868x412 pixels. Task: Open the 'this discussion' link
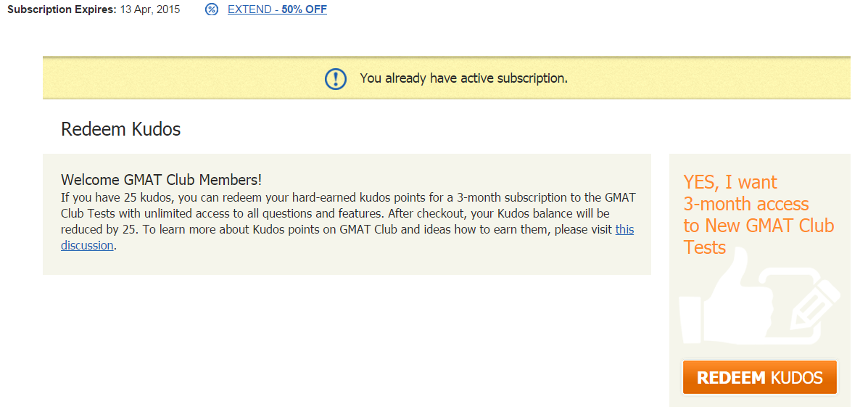click(x=624, y=229)
